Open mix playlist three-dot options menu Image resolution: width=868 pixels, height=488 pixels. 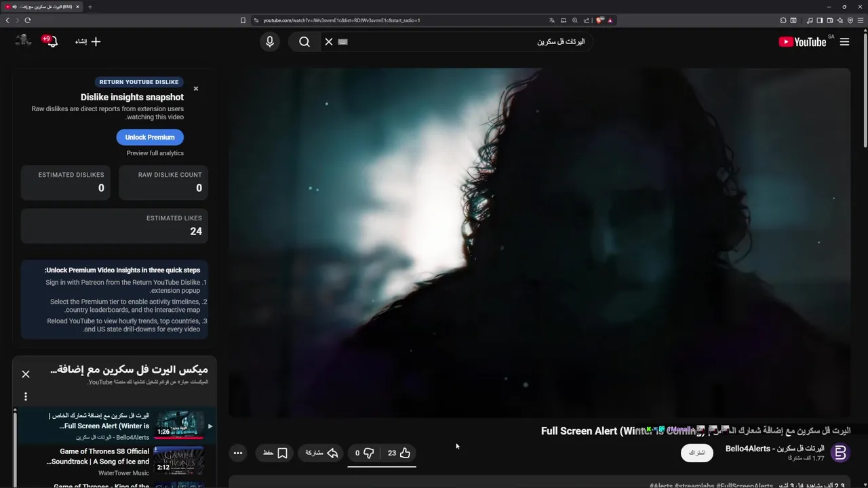click(x=26, y=396)
